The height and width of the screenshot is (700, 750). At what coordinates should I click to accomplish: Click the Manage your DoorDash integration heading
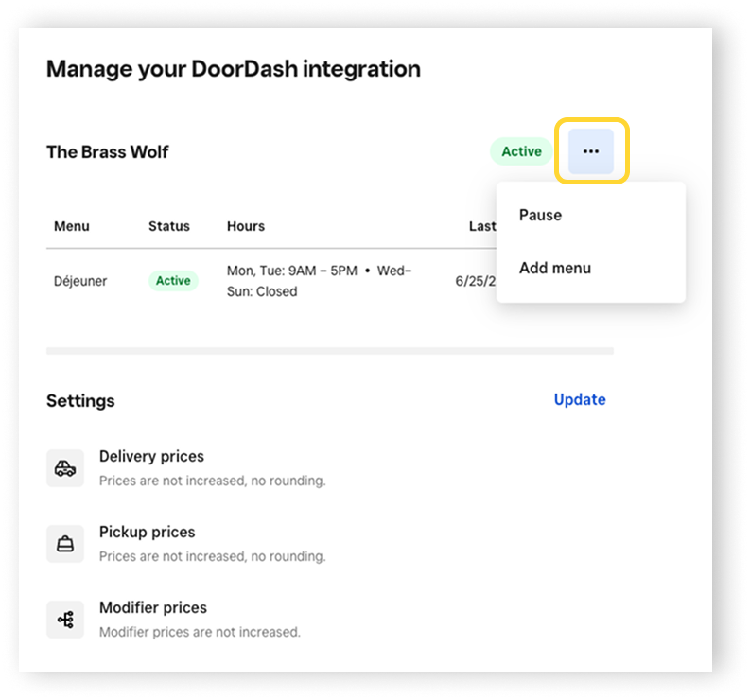point(234,69)
